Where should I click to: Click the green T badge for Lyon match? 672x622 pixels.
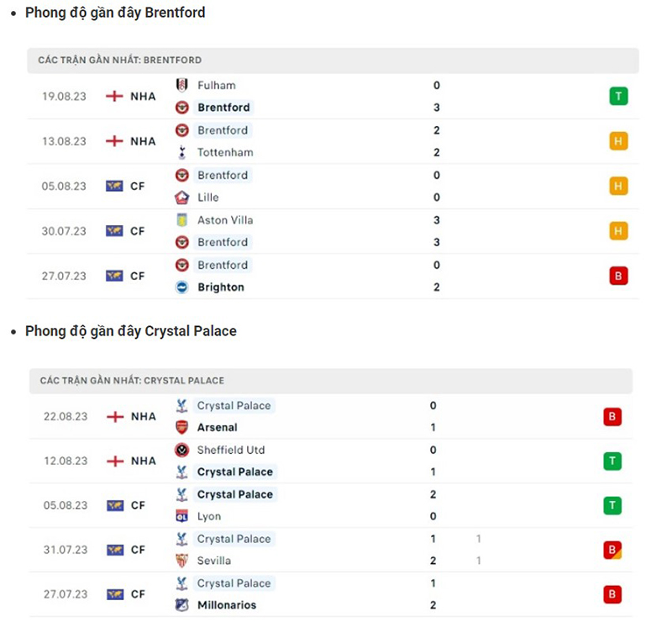(x=612, y=505)
